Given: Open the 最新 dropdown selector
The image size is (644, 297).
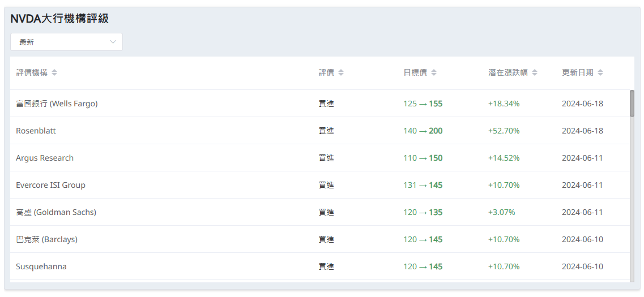Looking at the screenshot, I should (x=66, y=42).
